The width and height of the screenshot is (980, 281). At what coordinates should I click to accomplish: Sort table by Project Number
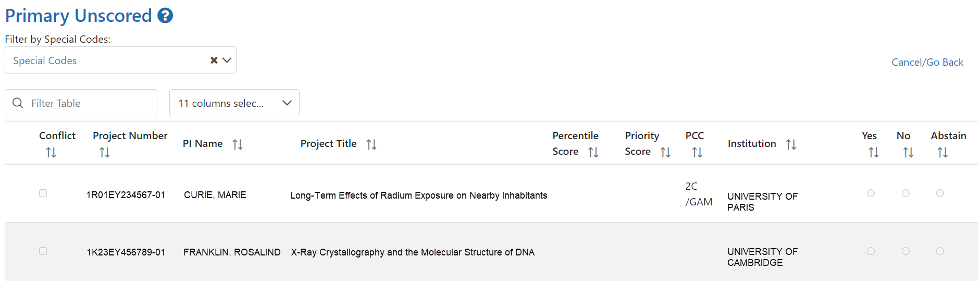coord(105,152)
